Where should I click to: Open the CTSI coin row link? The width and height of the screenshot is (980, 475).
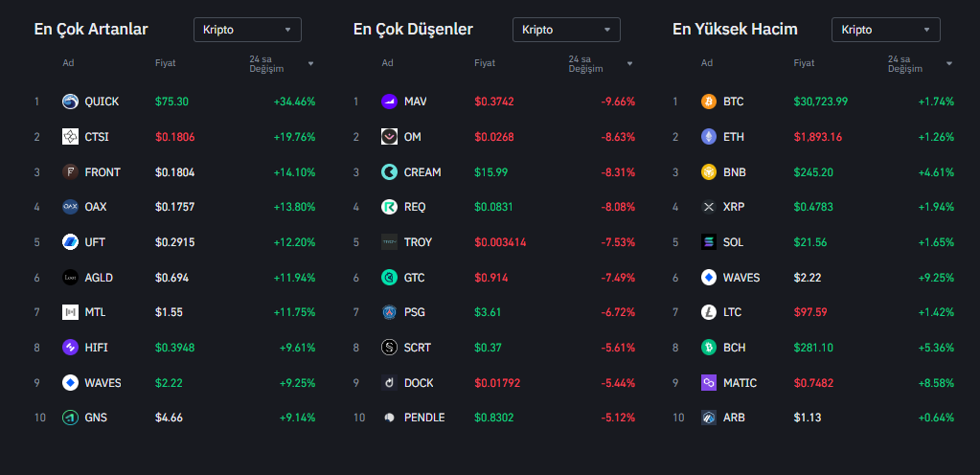point(96,137)
